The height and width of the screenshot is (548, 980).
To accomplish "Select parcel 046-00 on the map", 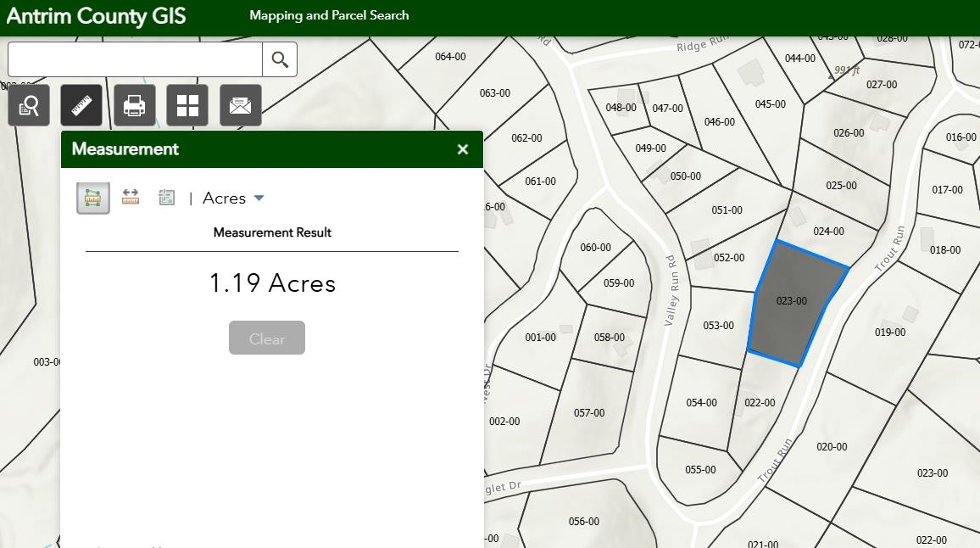I will pos(720,122).
